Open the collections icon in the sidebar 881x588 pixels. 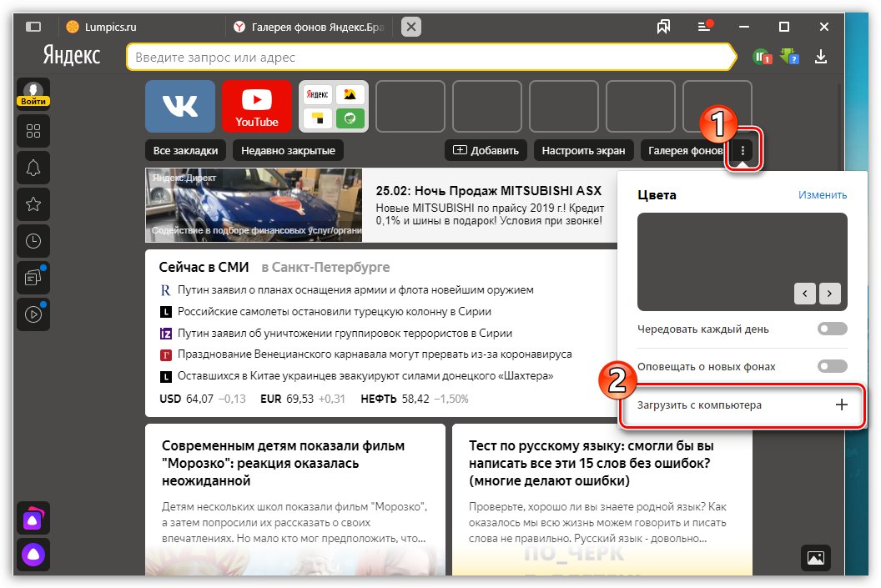[x=33, y=278]
